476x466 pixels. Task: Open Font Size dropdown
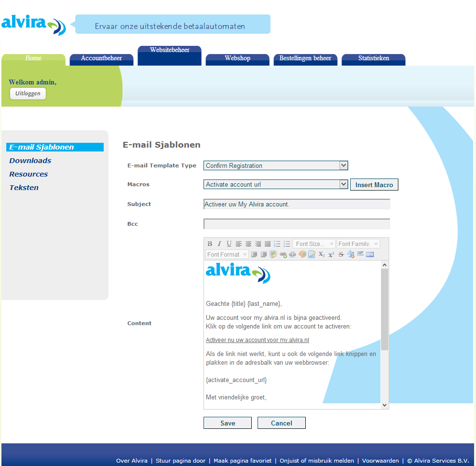coord(313,244)
